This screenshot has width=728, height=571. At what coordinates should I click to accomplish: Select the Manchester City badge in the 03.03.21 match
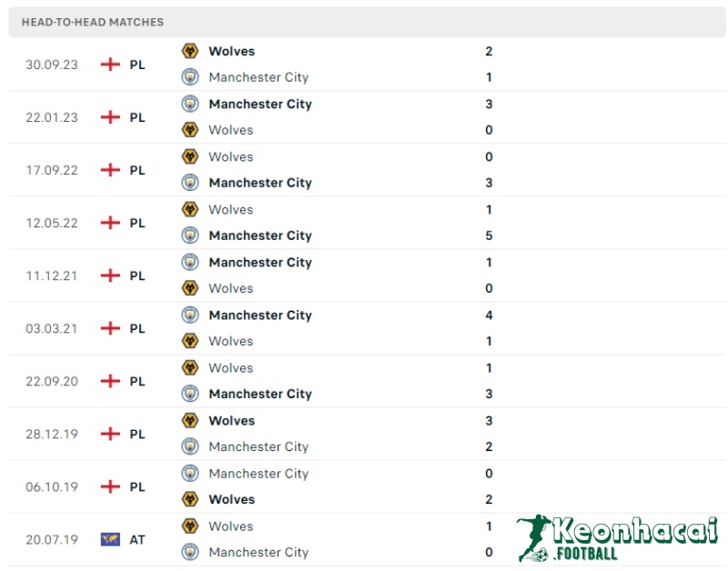click(x=190, y=315)
